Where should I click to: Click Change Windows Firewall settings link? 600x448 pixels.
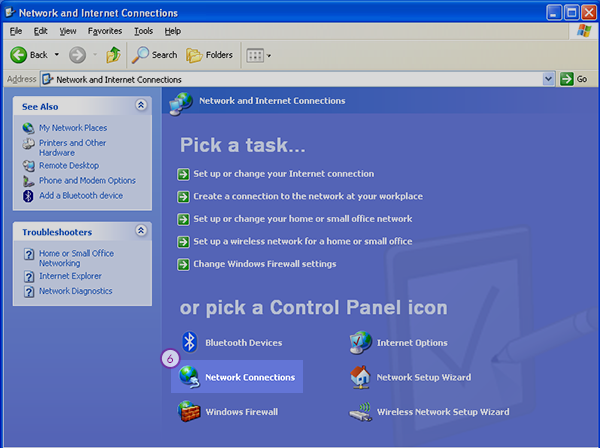[265, 264]
